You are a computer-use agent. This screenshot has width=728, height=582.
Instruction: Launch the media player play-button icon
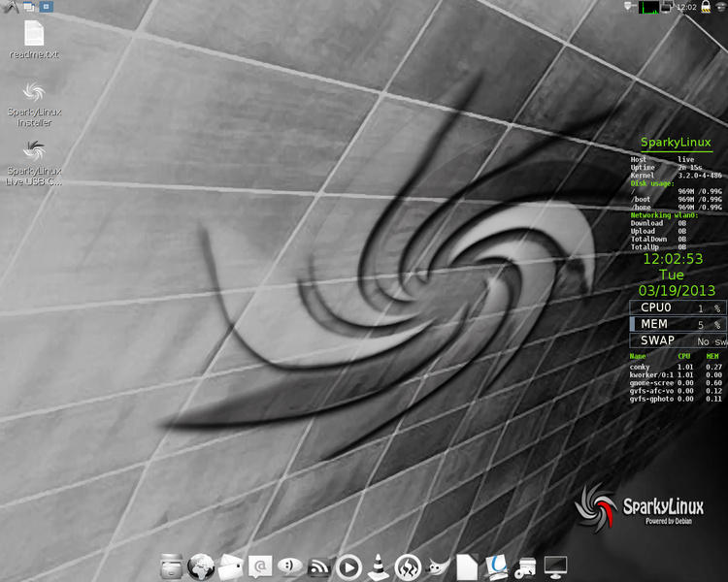click(348, 567)
